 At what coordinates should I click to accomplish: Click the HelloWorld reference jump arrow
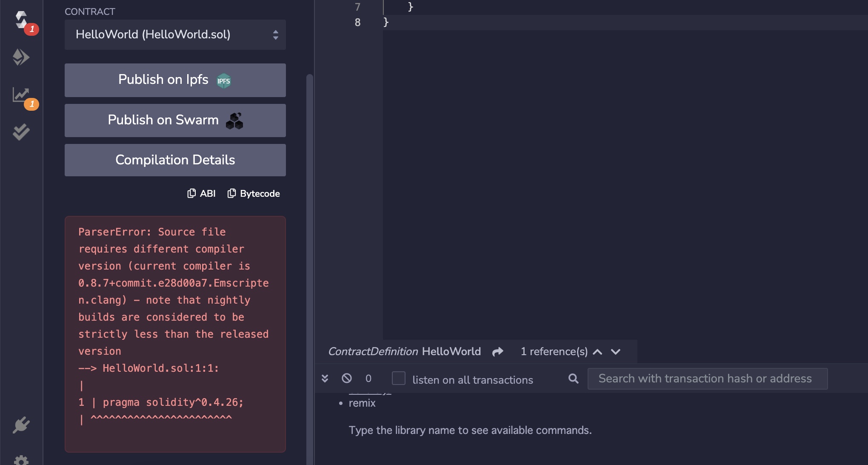point(497,352)
